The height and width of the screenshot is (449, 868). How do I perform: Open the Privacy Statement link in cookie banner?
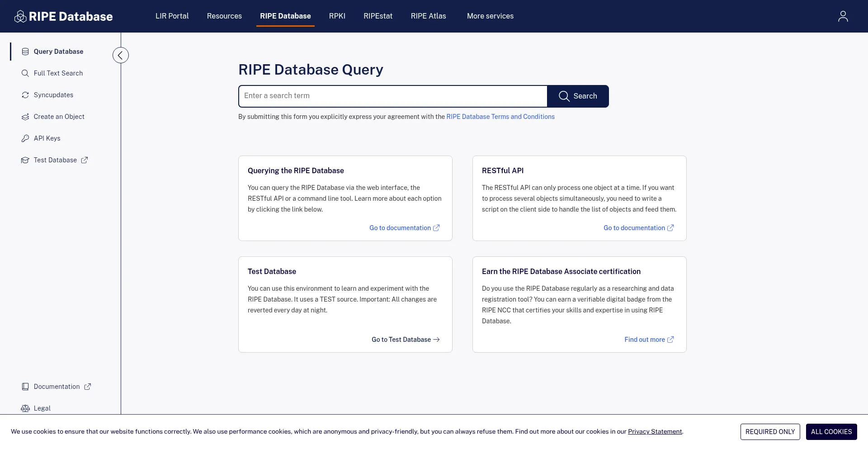(655, 431)
